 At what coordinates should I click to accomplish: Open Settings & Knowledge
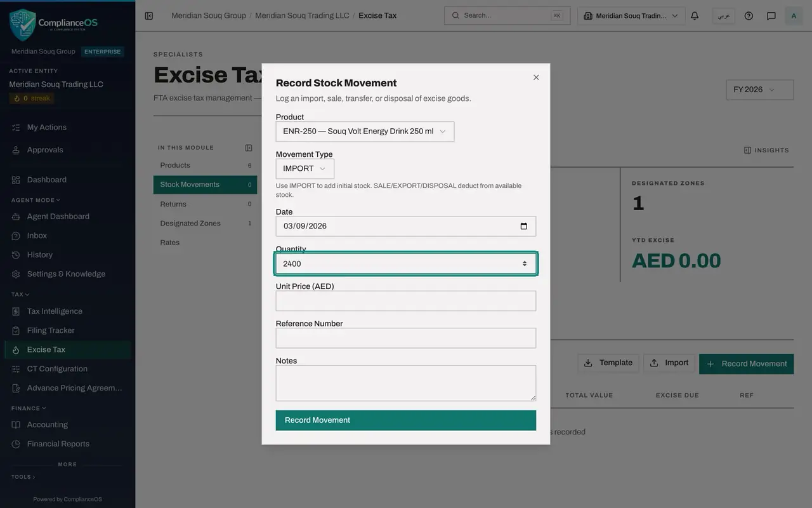pos(67,274)
